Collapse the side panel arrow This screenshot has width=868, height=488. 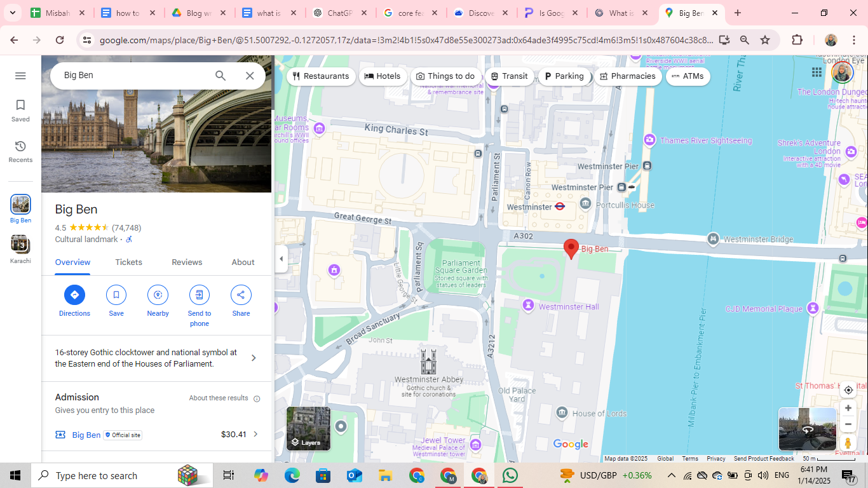[281, 259]
